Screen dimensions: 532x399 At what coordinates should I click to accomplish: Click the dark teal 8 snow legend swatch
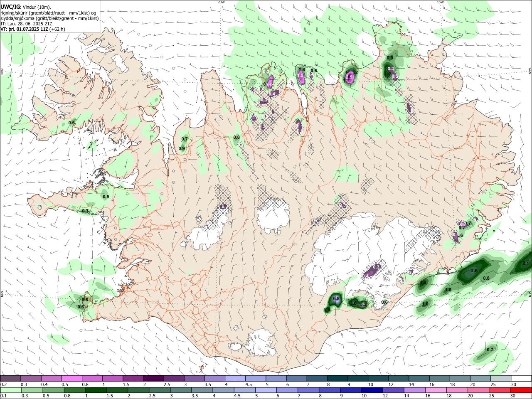pyautogui.click(x=337, y=379)
